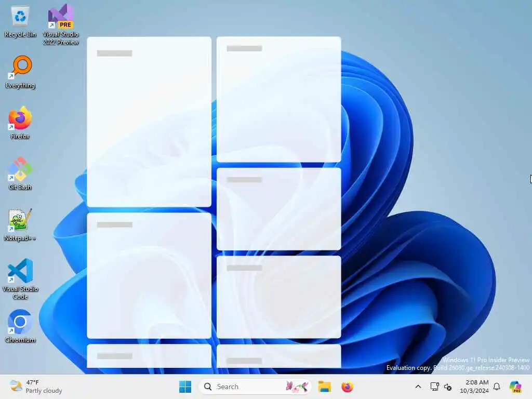Open the network status tray icon
This screenshot has height=399, width=532.
tap(434, 387)
